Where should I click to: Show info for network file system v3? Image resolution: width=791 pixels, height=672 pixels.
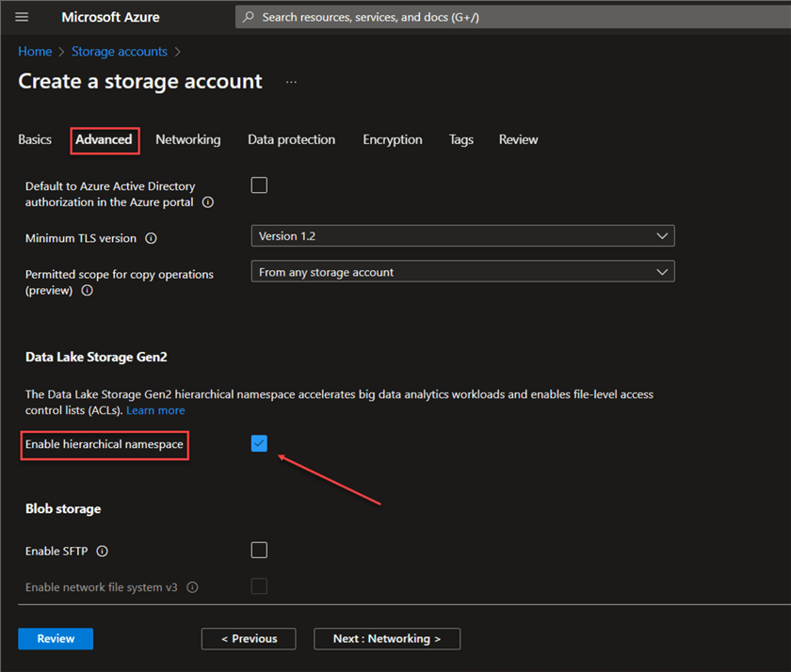[x=192, y=587]
